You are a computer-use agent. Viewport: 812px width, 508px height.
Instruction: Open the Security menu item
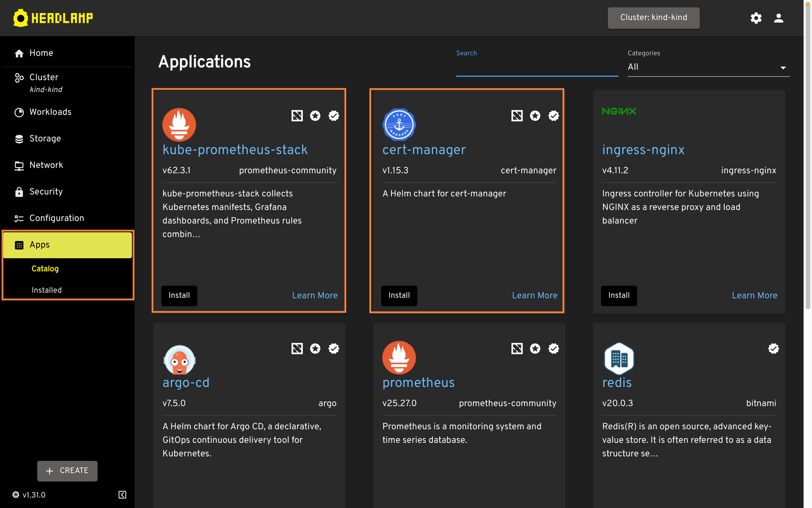click(67, 192)
